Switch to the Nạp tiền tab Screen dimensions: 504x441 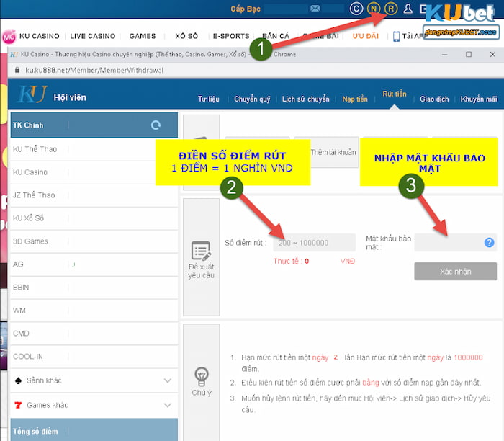pos(355,99)
